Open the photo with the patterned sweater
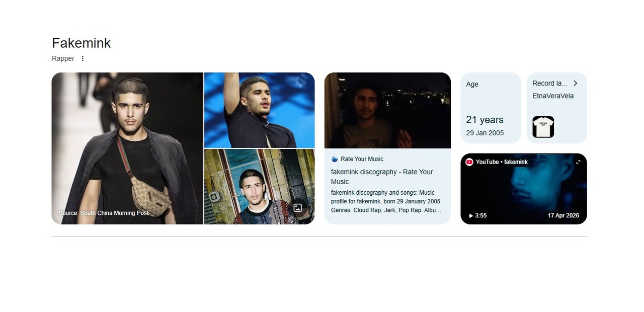 (260, 187)
